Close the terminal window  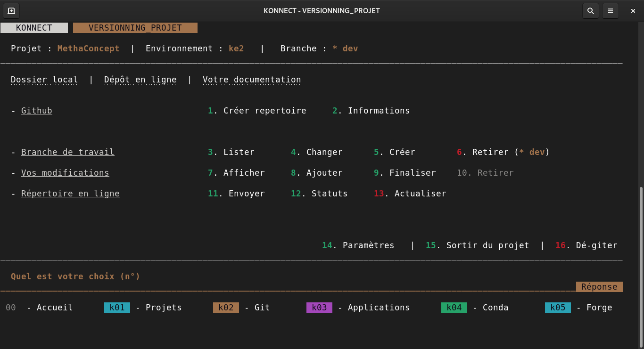[x=633, y=11]
